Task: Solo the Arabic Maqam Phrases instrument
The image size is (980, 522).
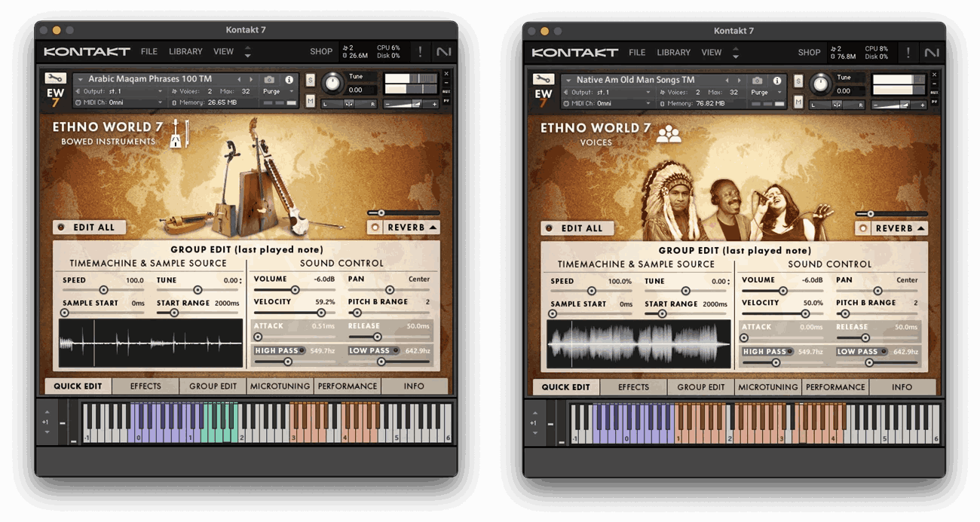Action: coord(311,80)
